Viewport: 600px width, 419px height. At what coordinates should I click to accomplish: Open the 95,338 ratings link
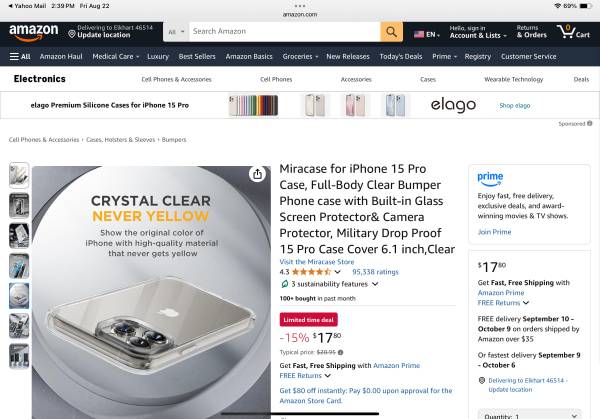tap(375, 271)
